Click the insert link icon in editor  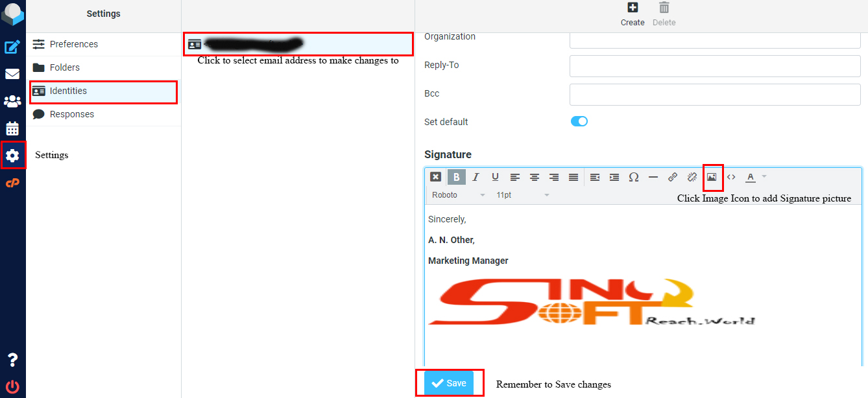click(673, 177)
